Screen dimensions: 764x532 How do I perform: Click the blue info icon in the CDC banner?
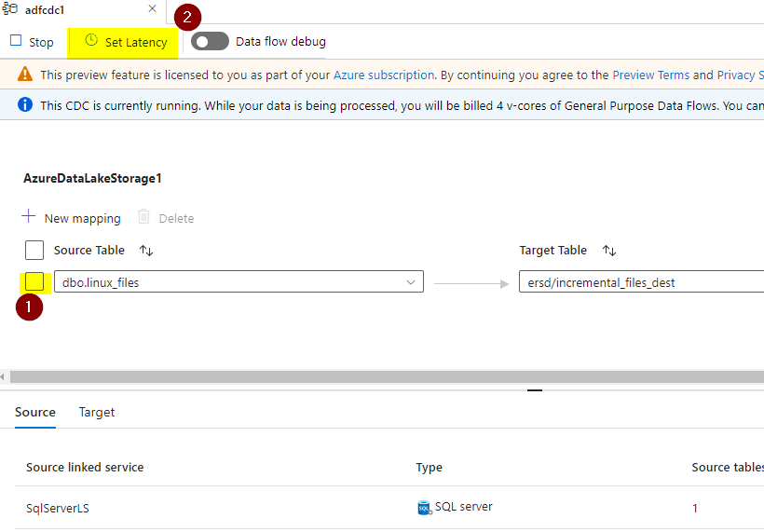pos(25,104)
